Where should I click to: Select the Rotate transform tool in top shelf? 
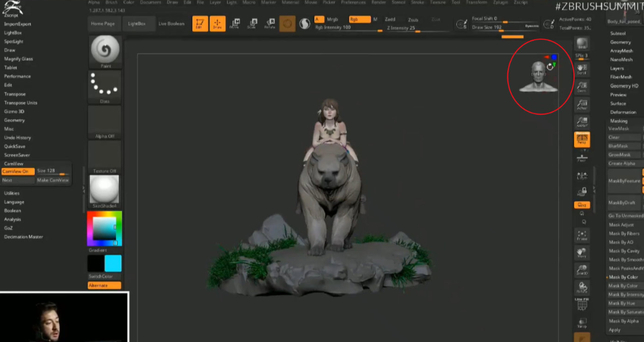click(x=270, y=23)
